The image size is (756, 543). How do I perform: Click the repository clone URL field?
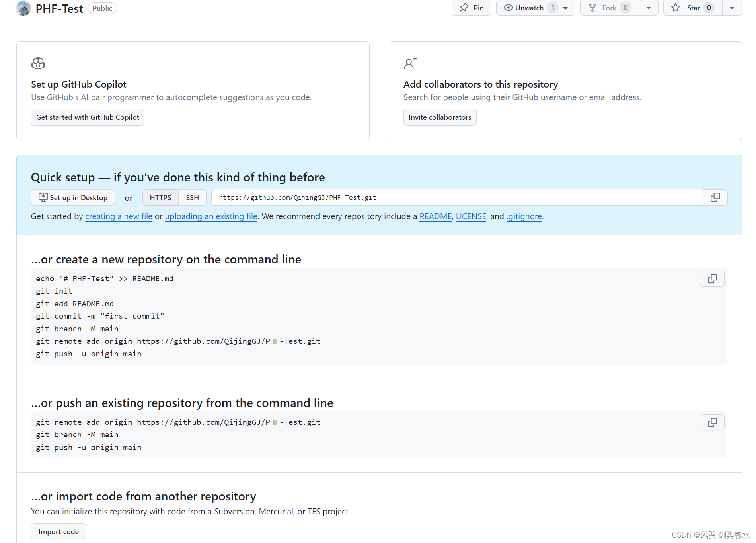point(457,198)
